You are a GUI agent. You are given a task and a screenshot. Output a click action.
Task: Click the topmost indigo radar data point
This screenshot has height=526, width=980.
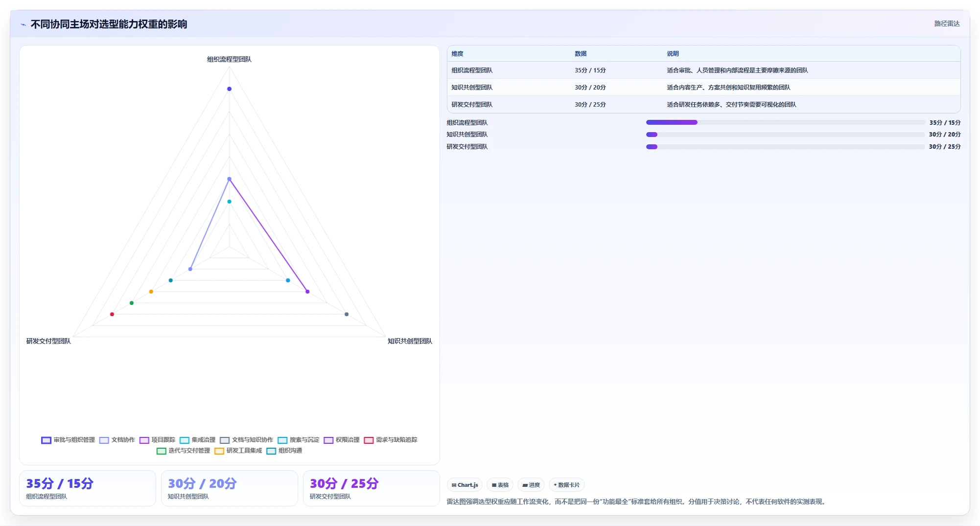(x=229, y=89)
